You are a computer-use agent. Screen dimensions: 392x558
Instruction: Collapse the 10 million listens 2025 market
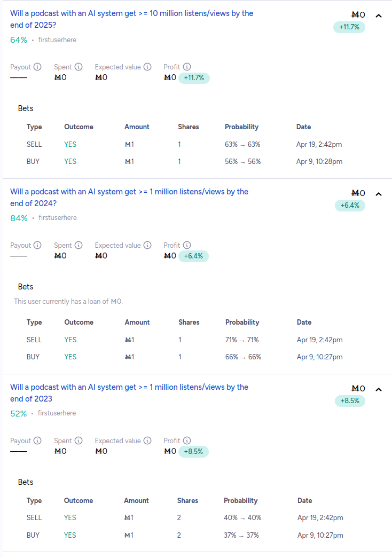379,15
